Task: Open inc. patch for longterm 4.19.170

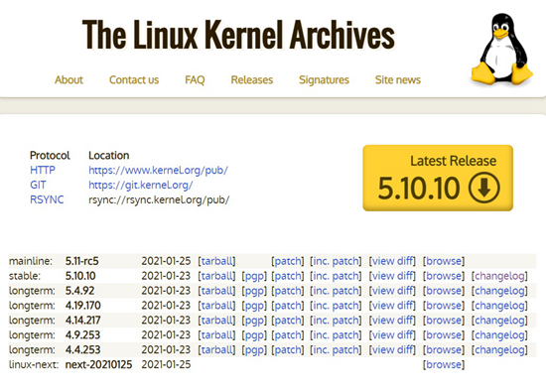Action: coord(336,306)
